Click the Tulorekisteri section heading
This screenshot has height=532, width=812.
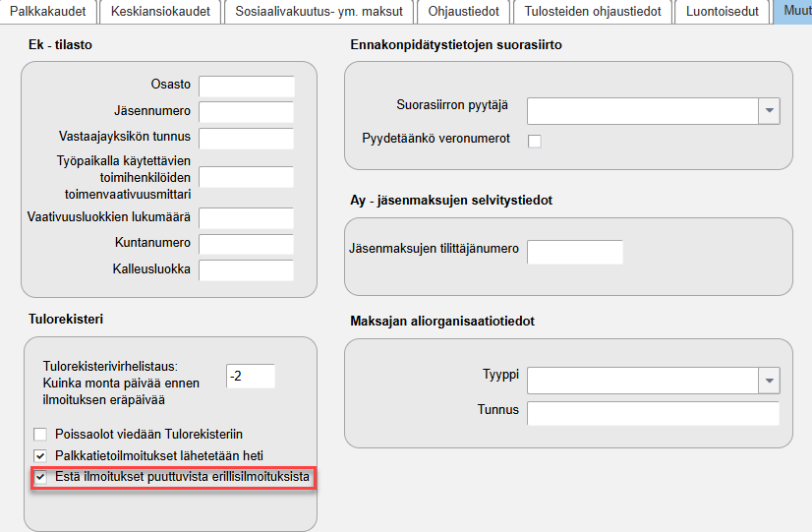(x=66, y=319)
